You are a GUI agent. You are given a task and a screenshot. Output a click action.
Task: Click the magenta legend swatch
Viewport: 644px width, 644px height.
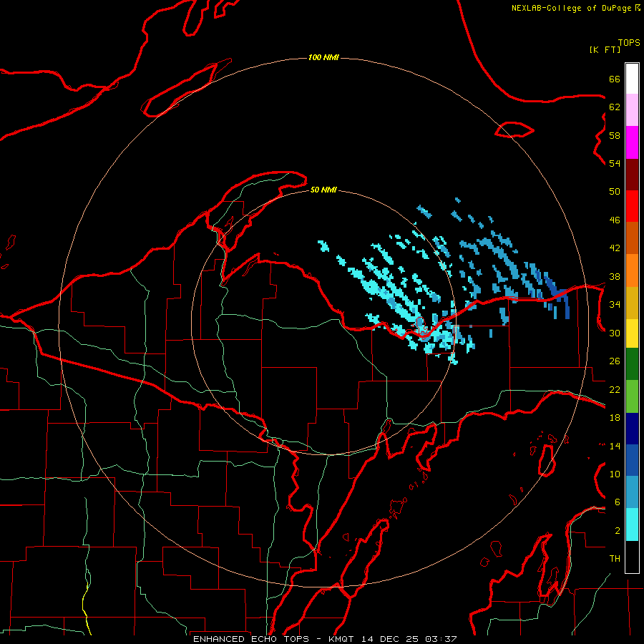pyautogui.click(x=632, y=142)
